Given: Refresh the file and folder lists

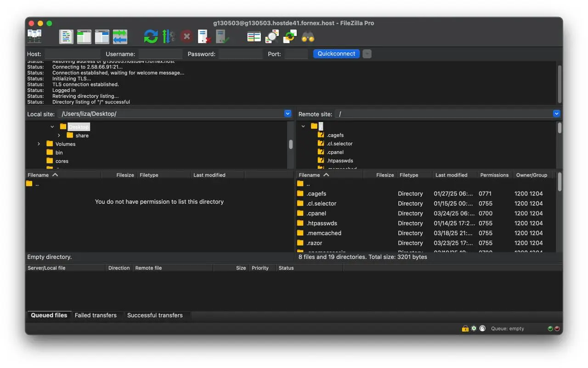Looking at the screenshot, I should click(x=151, y=36).
